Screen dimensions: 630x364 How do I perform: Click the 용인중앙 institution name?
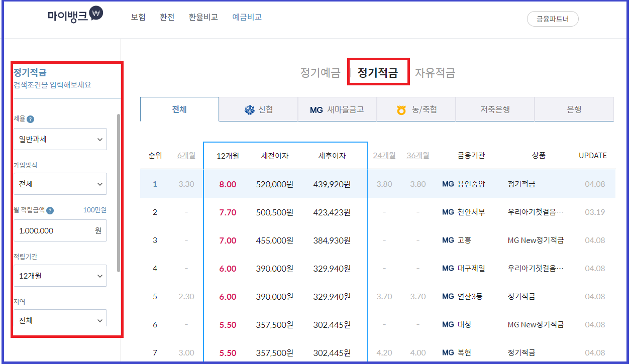click(471, 184)
